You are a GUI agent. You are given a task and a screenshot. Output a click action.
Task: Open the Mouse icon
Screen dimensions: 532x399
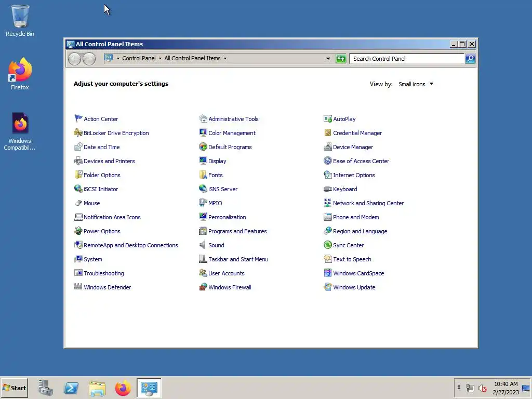click(78, 203)
